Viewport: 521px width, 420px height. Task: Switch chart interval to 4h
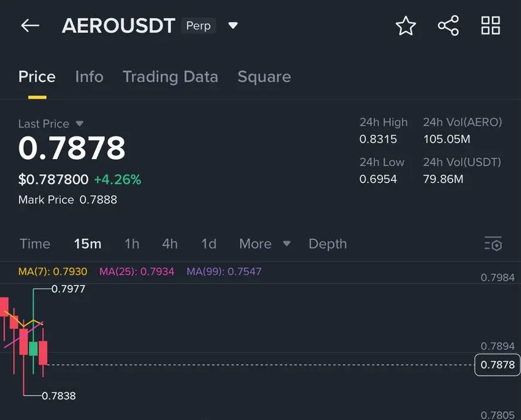(x=170, y=244)
